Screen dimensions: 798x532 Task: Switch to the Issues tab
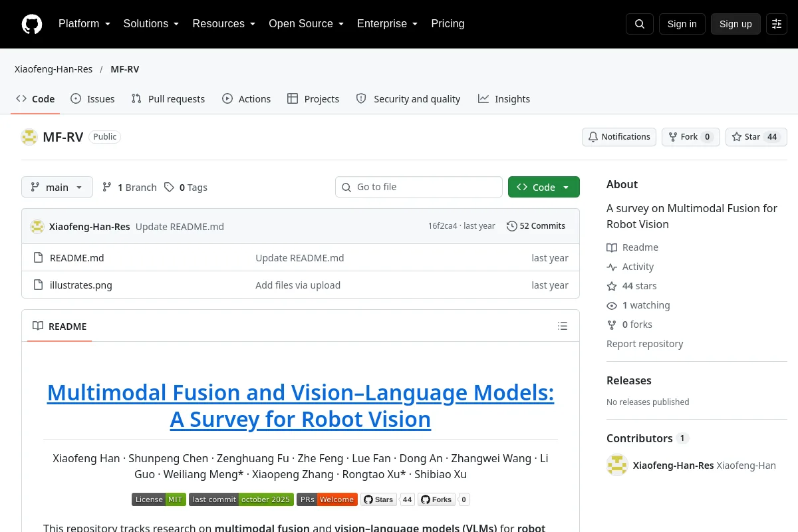click(x=92, y=98)
